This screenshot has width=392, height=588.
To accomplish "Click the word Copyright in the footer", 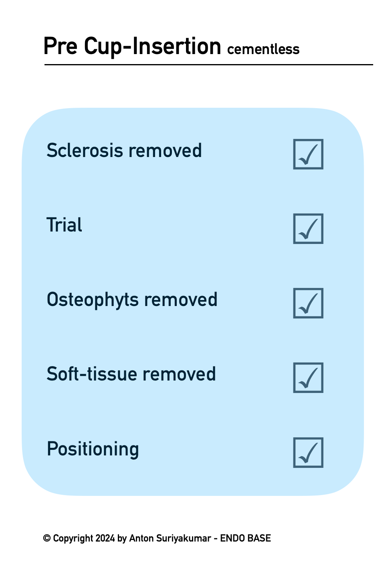I will click(73, 538).
